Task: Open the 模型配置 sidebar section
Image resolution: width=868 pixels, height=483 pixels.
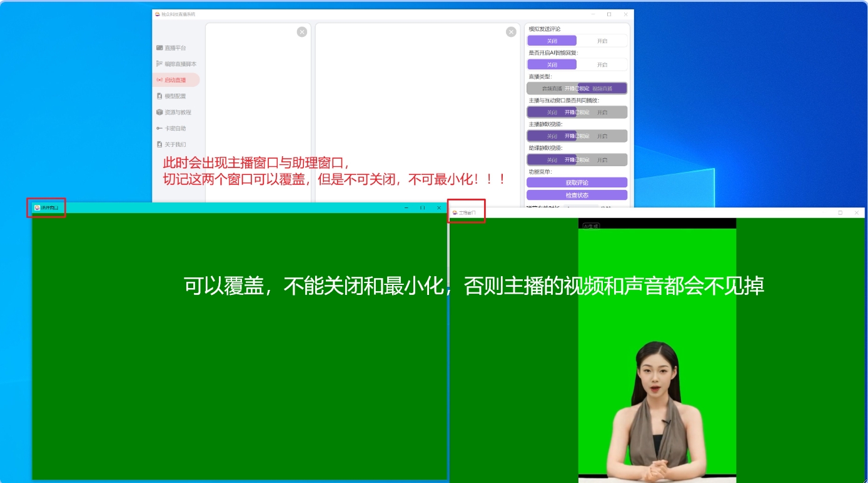Action: coord(176,96)
